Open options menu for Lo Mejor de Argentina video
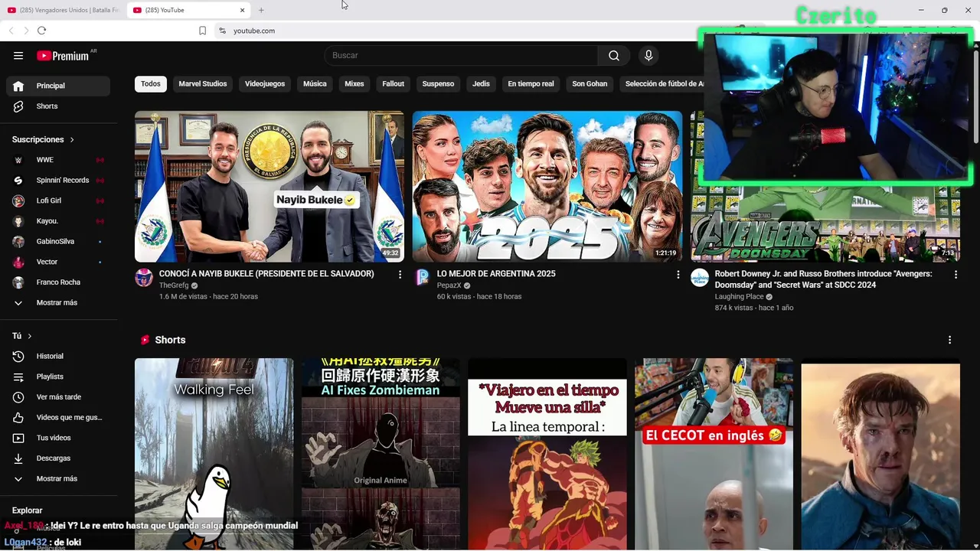This screenshot has width=980, height=551. click(x=678, y=274)
